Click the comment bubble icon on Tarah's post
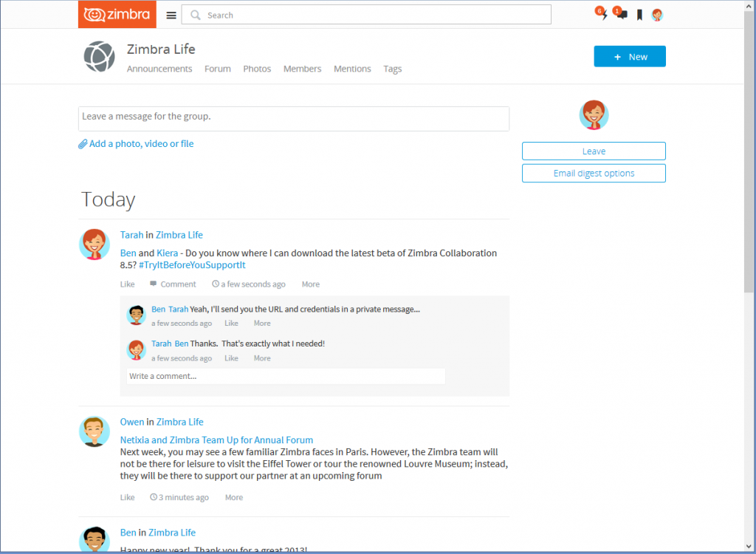Viewport: 756px width, 554px height. click(x=153, y=284)
